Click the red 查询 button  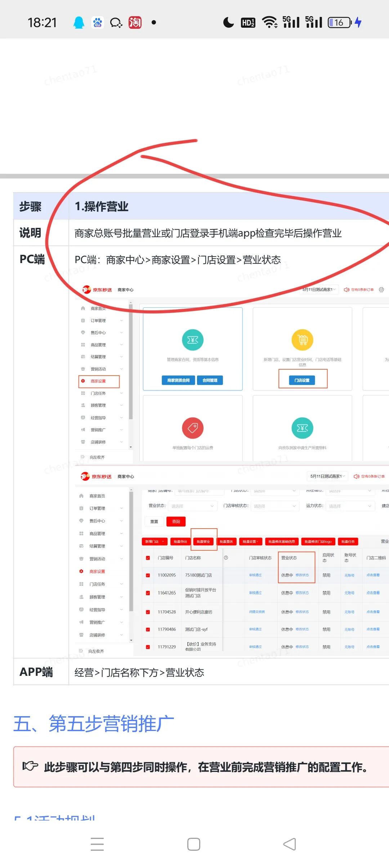coord(176,521)
